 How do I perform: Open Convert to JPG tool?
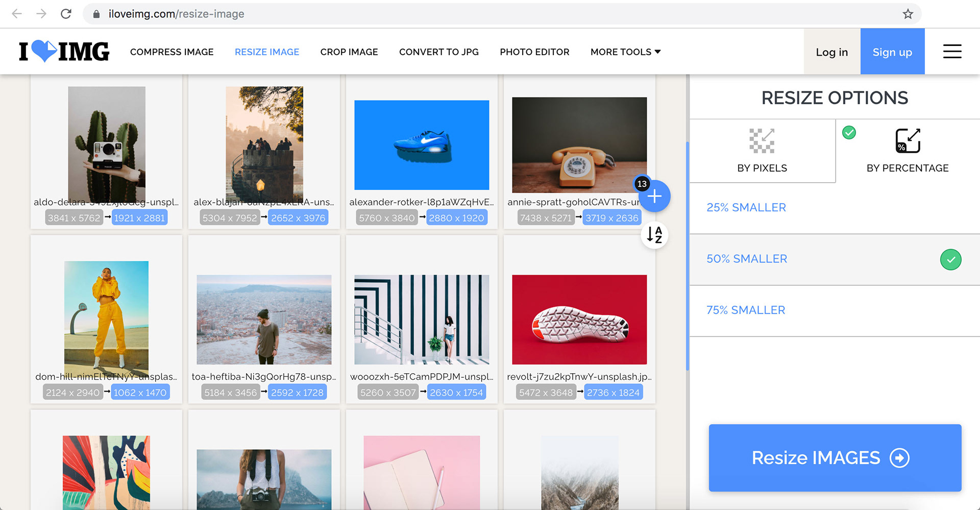coord(439,52)
